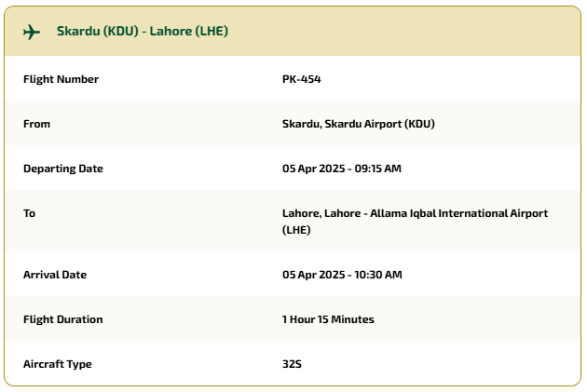This screenshot has width=587, height=392.
Task: Click the beige route header bar
Action: click(293, 32)
